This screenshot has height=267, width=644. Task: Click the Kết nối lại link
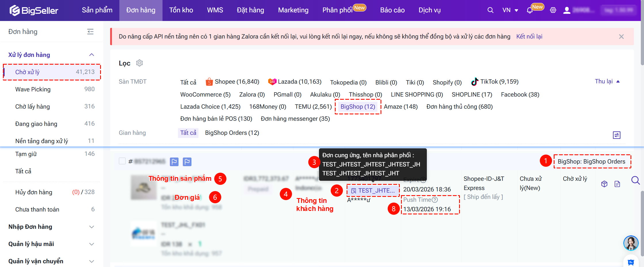[x=529, y=37]
